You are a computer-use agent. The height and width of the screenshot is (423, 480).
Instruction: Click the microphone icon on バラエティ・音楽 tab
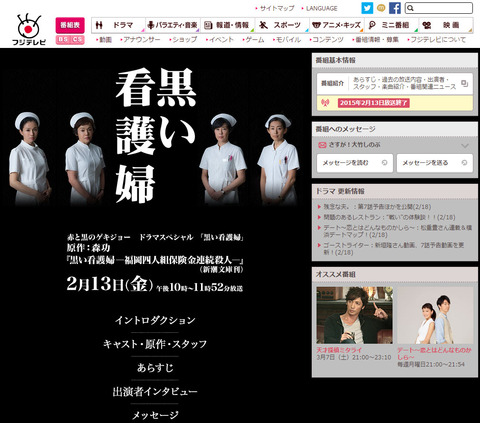tap(151, 25)
